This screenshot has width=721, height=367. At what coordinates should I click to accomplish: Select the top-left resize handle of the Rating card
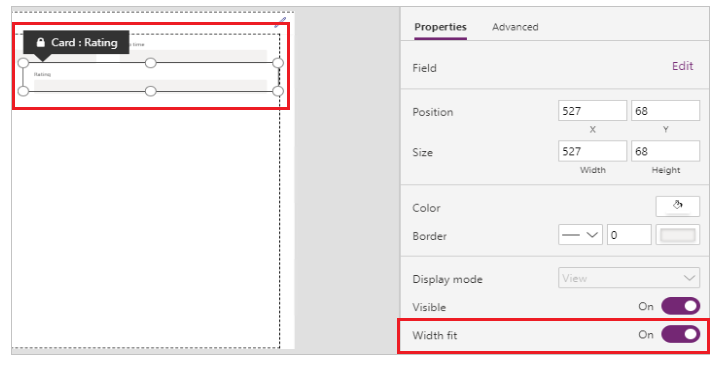(x=23, y=63)
